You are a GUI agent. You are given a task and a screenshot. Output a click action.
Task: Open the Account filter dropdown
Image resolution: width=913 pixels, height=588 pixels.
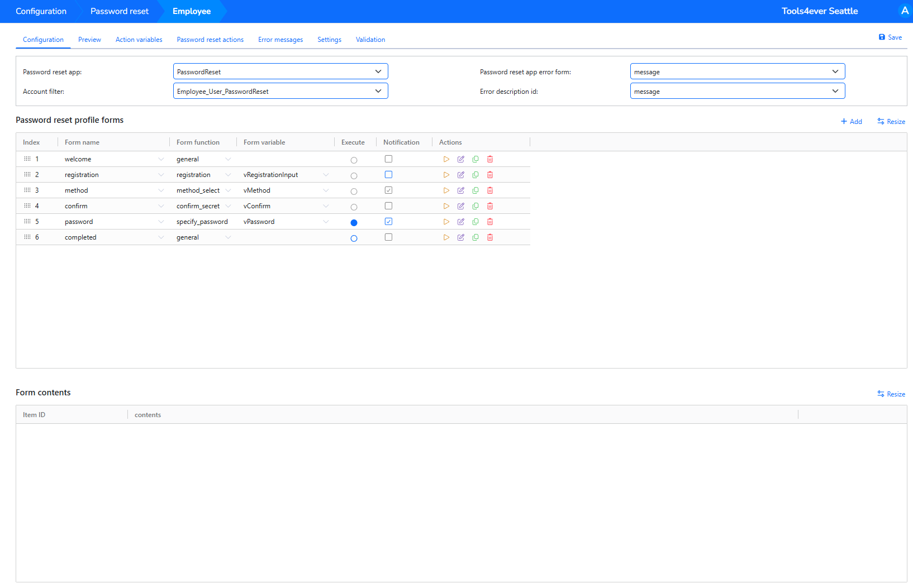[x=280, y=91]
